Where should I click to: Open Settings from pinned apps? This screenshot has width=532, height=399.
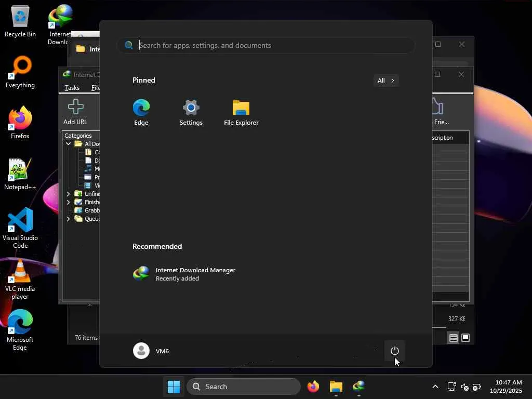click(191, 113)
